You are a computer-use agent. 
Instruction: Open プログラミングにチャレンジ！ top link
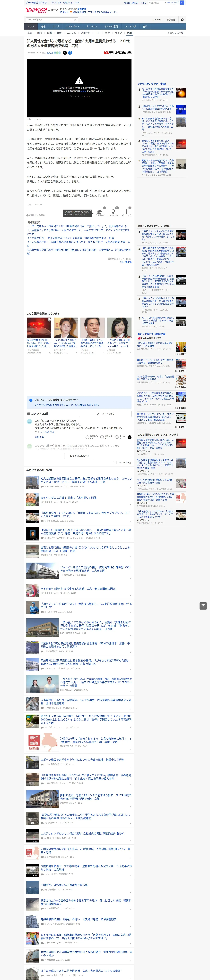pos(66,3)
